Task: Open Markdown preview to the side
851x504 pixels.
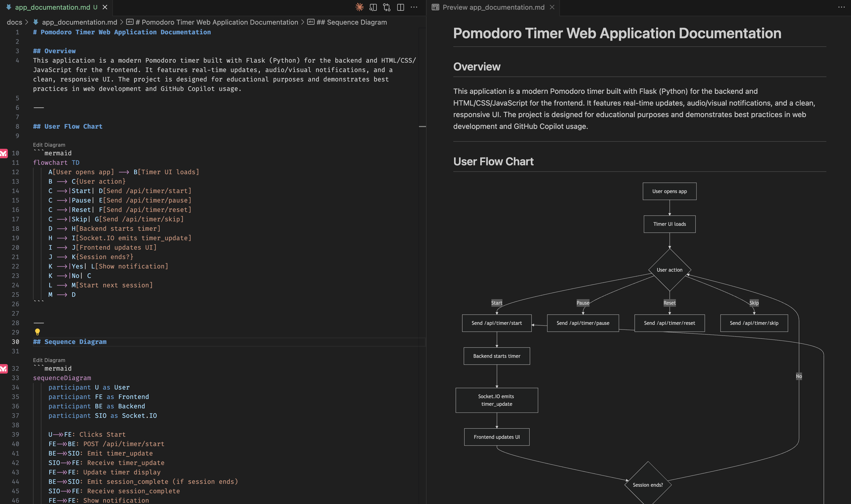Action: pos(373,7)
